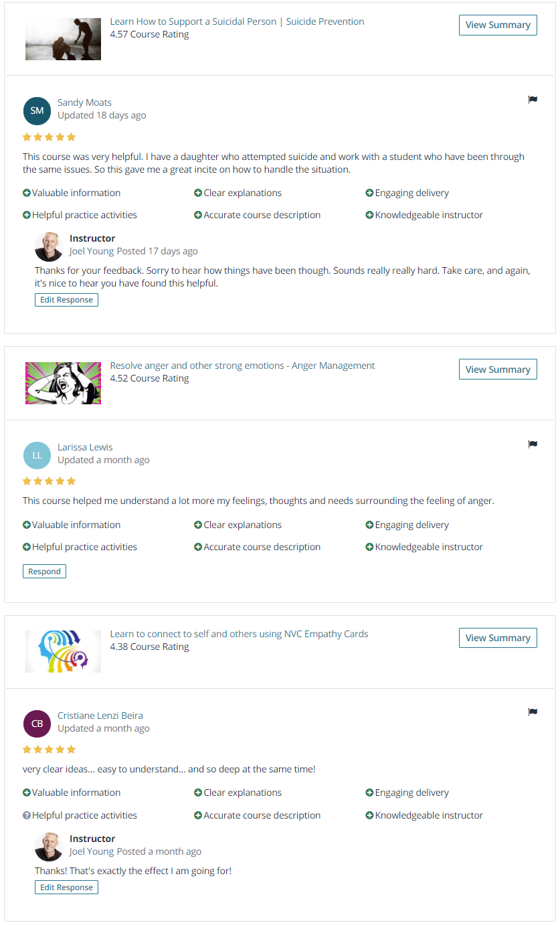Open the Learn How to Support a Suicidal Person course link
560x925 pixels.
pyautogui.click(x=238, y=21)
